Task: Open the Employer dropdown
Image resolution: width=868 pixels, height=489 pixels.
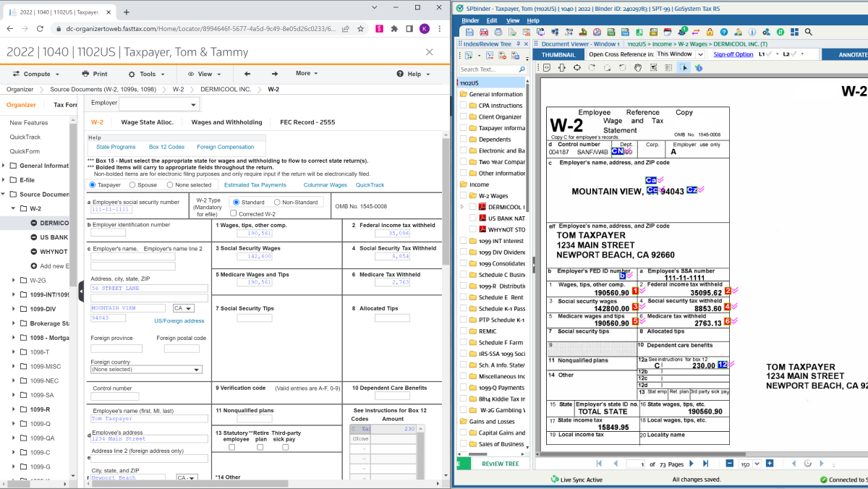Action: pos(163,105)
